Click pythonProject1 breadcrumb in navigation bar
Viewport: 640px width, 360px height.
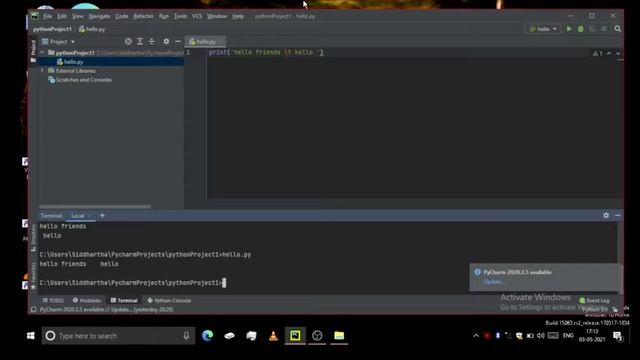tap(52, 29)
